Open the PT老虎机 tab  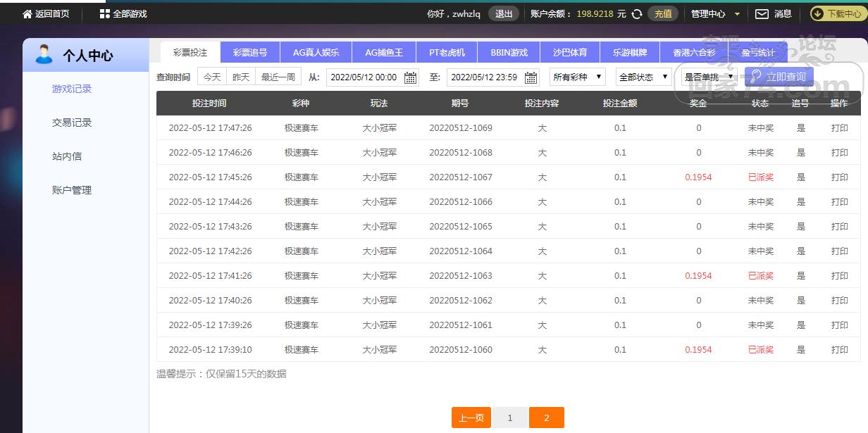point(447,53)
